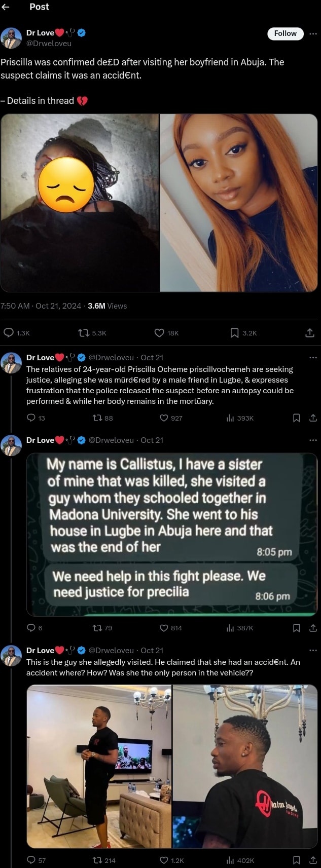Viewport: 321px width, 868px height.
Task: Open the orange-haired selfie photo
Action: (x=239, y=203)
